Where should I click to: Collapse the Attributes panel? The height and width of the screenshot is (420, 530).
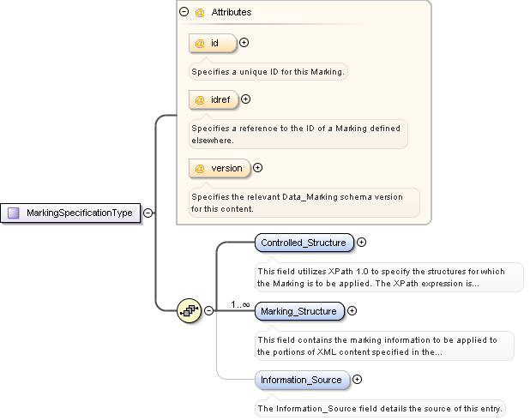tap(184, 12)
